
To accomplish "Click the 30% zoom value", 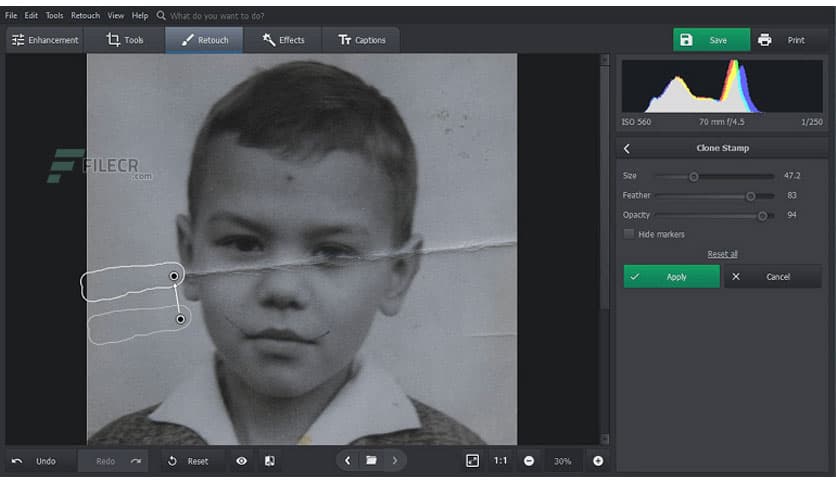I will [562, 461].
